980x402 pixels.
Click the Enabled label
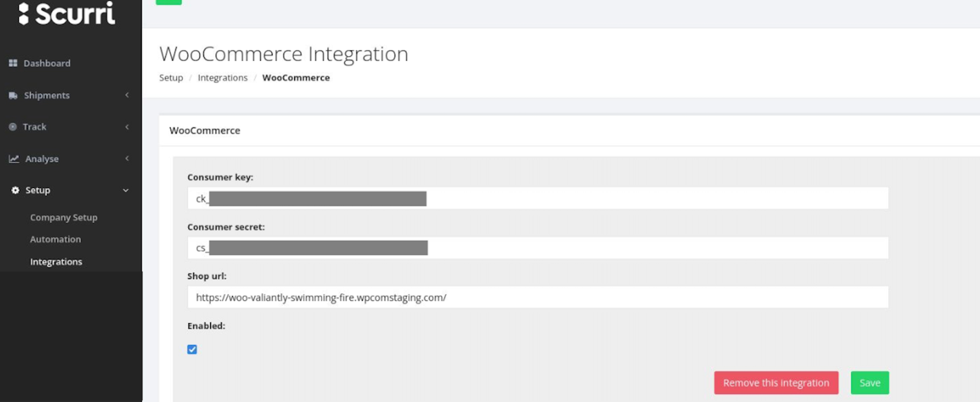pyautogui.click(x=206, y=326)
